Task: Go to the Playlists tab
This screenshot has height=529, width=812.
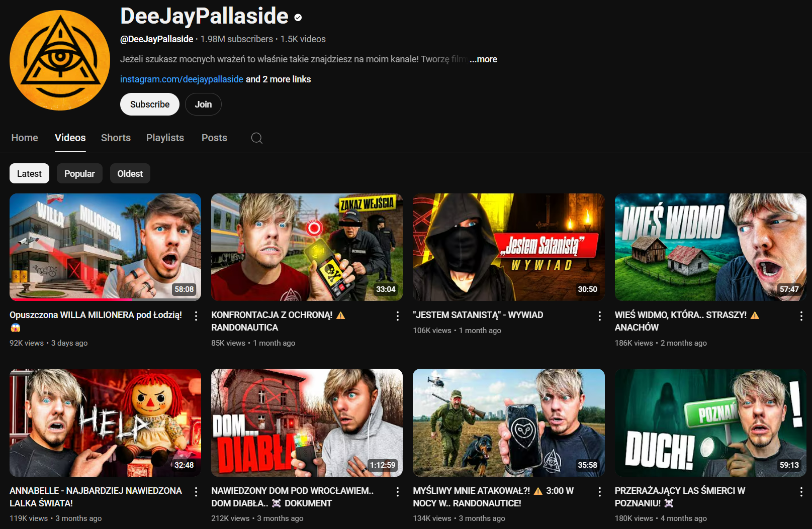Action: tap(165, 138)
